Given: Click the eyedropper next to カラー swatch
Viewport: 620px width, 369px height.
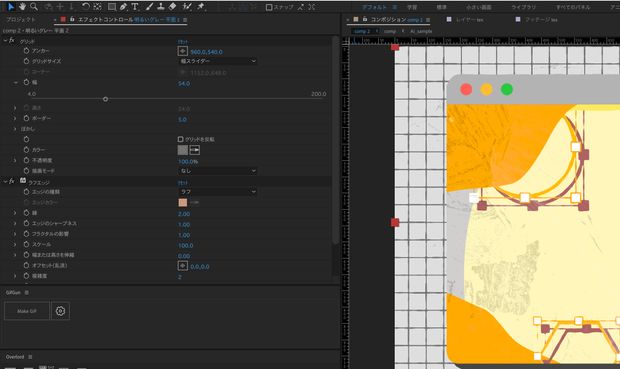Looking at the screenshot, I should pos(195,150).
